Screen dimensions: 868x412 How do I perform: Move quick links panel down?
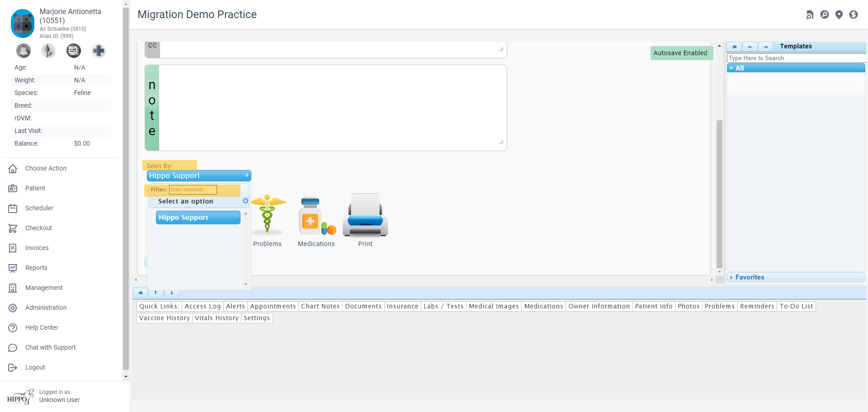tap(172, 293)
